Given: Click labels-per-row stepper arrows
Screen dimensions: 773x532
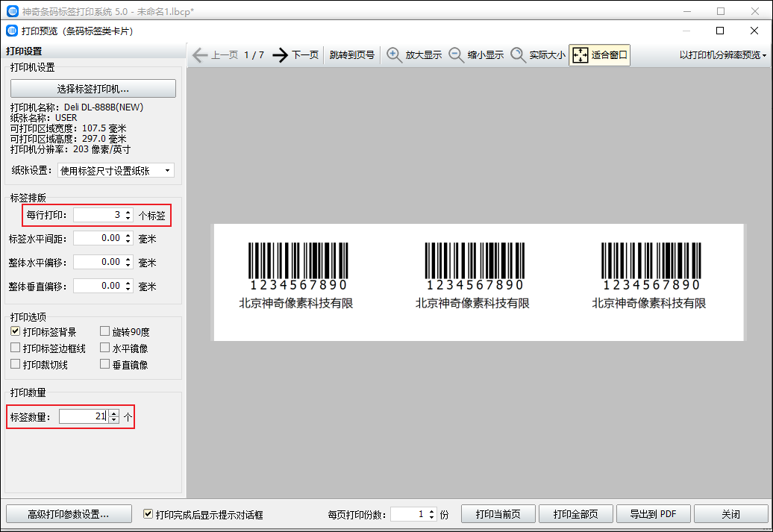Looking at the screenshot, I should click(128, 215).
